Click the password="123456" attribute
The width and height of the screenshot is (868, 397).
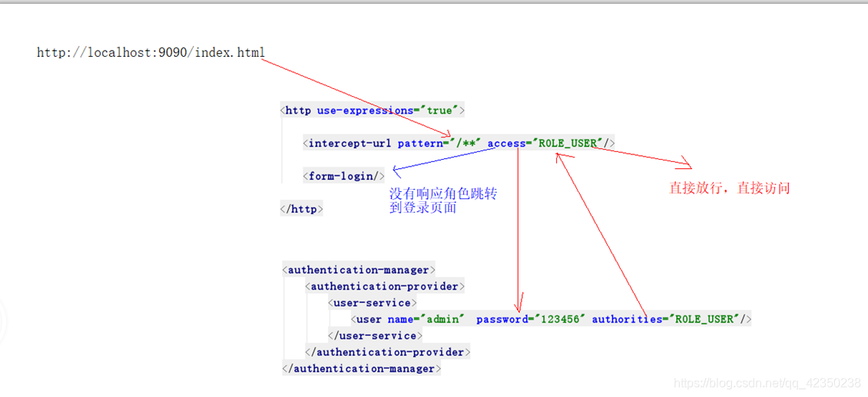532,319
